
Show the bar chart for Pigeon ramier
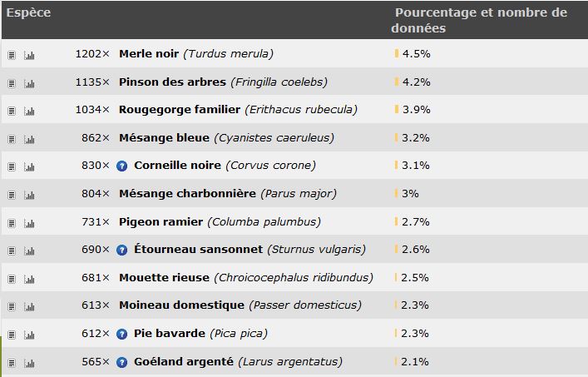pyautogui.click(x=29, y=224)
